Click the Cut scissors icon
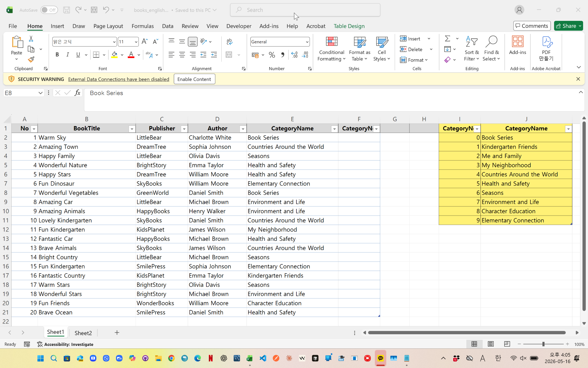Viewport: 588px width, 368px height. (x=31, y=39)
